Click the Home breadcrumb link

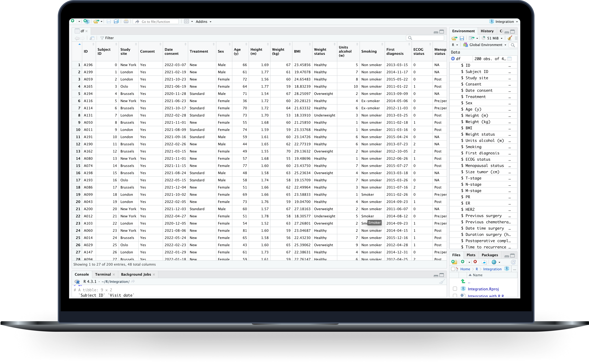pyautogui.click(x=465, y=269)
